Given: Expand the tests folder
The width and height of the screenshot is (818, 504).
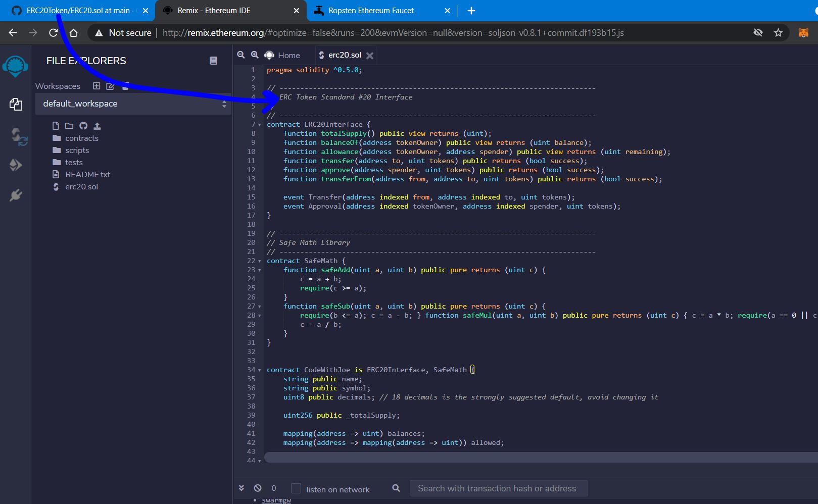Looking at the screenshot, I should [68, 162].
